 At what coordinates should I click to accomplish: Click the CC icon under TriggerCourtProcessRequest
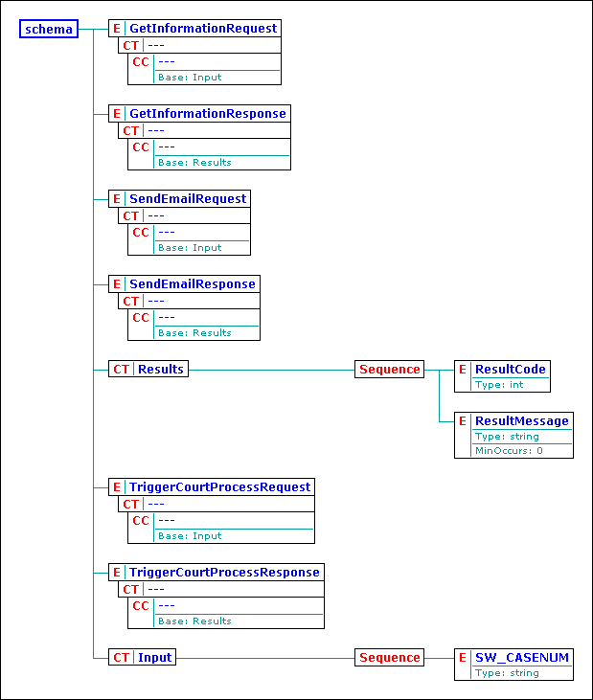coord(141,520)
